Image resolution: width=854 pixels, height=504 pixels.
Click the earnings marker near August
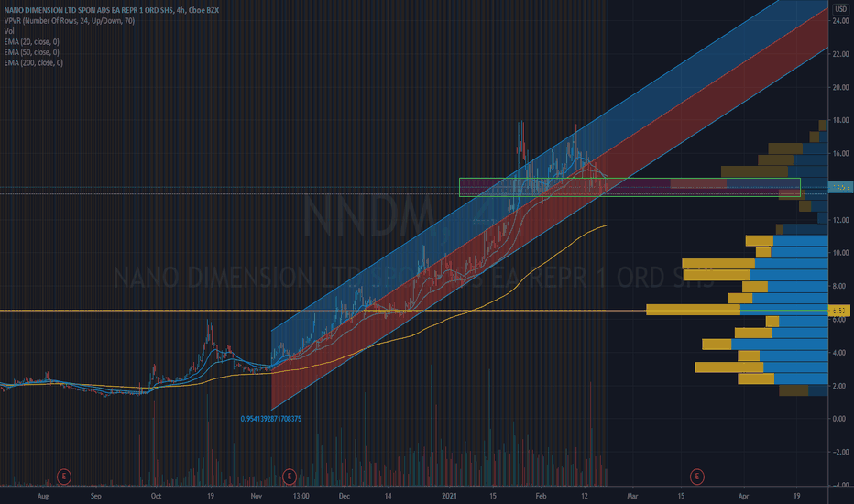click(64, 477)
